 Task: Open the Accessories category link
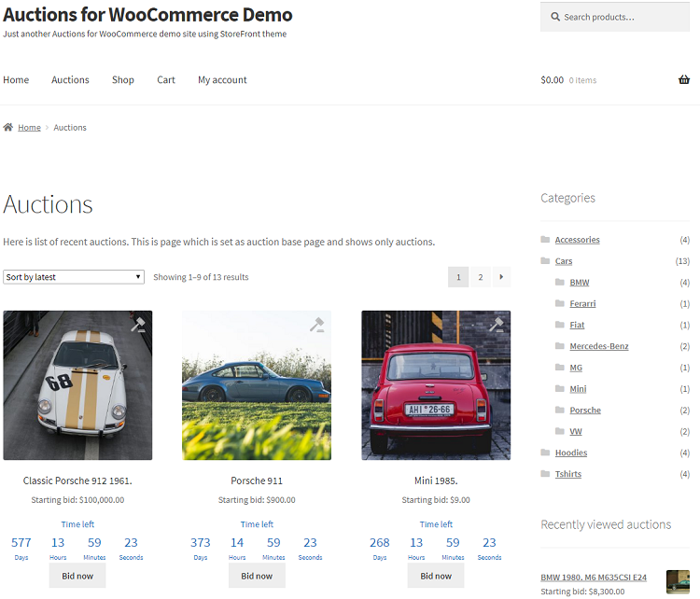click(577, 240)
